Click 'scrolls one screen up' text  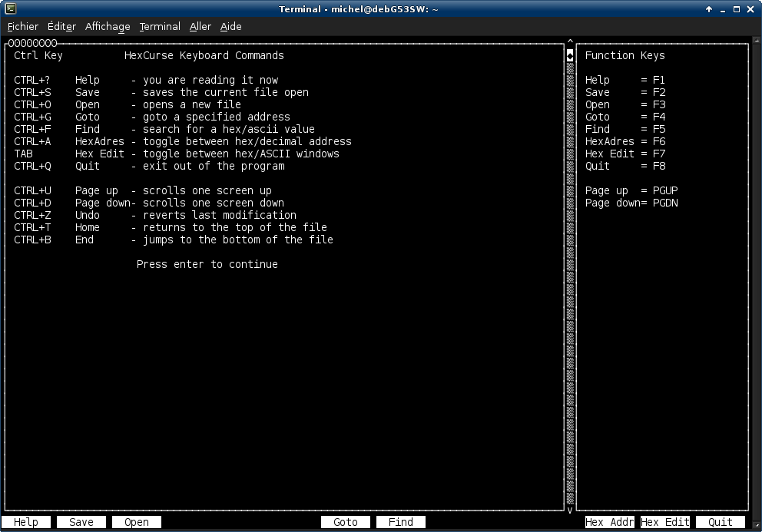point(207,190)
